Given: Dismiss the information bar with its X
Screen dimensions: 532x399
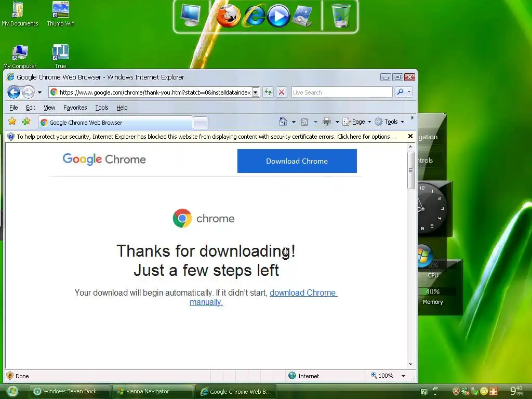Looking at the screenshot, I should tap(410, 136).
